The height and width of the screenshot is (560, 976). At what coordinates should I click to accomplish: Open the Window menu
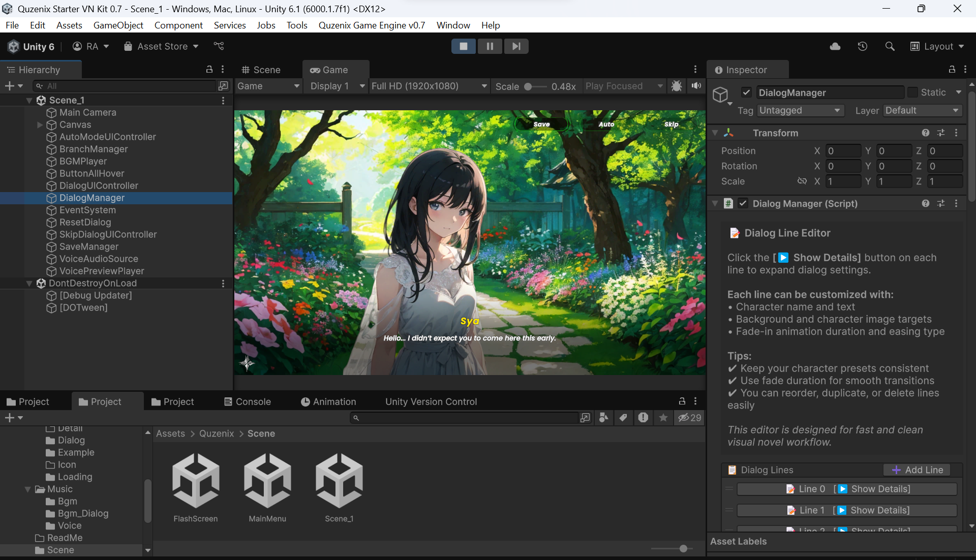click(x=453, y=25)
